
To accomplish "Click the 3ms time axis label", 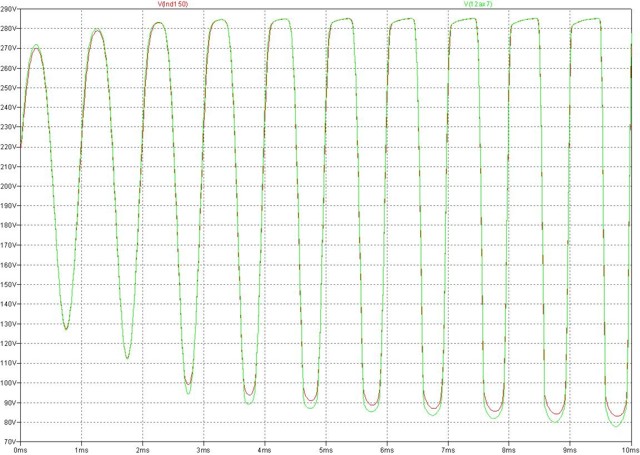I will (x=203, y=449).
